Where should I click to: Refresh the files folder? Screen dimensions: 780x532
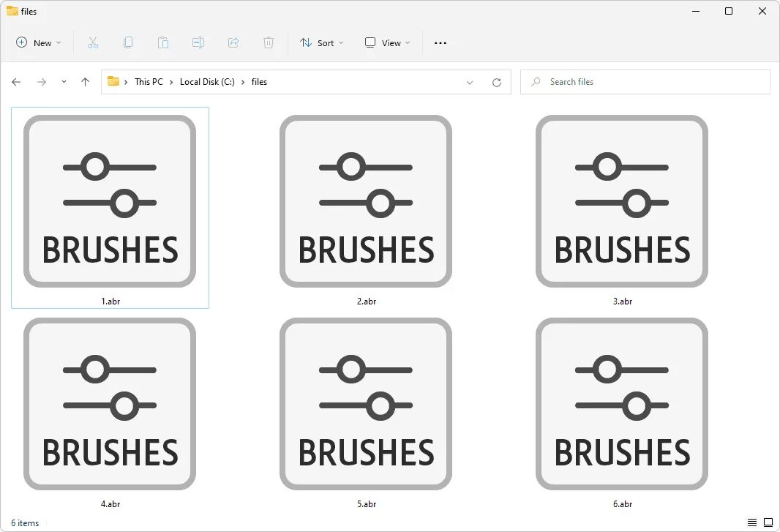click(x=496, y=83)
